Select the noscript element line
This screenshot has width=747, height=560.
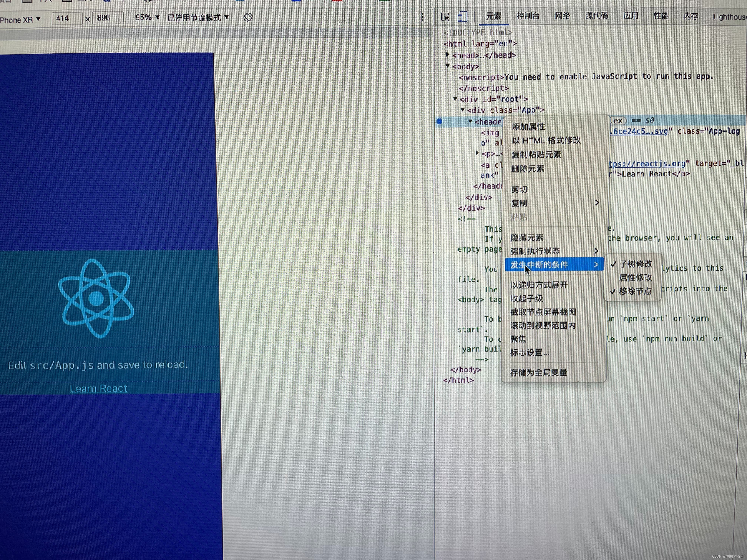[586, 77]
